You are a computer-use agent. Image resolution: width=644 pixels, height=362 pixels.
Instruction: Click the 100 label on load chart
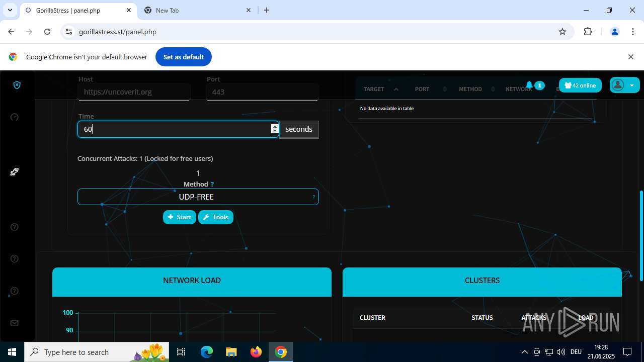click(68, 313)
